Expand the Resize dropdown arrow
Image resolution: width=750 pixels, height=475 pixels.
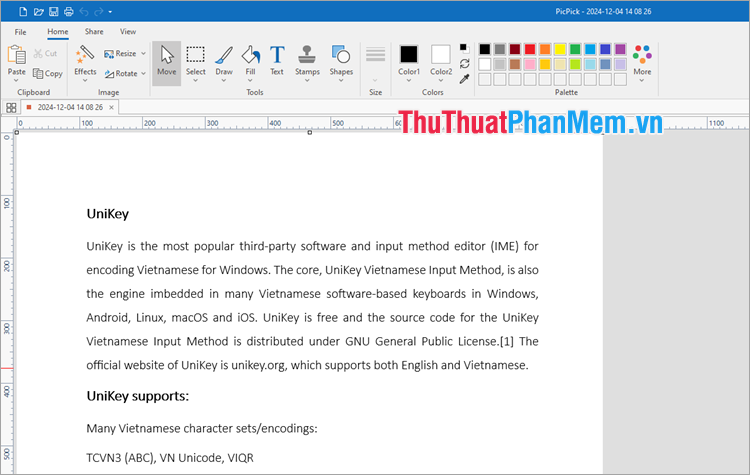pos(143,54)
